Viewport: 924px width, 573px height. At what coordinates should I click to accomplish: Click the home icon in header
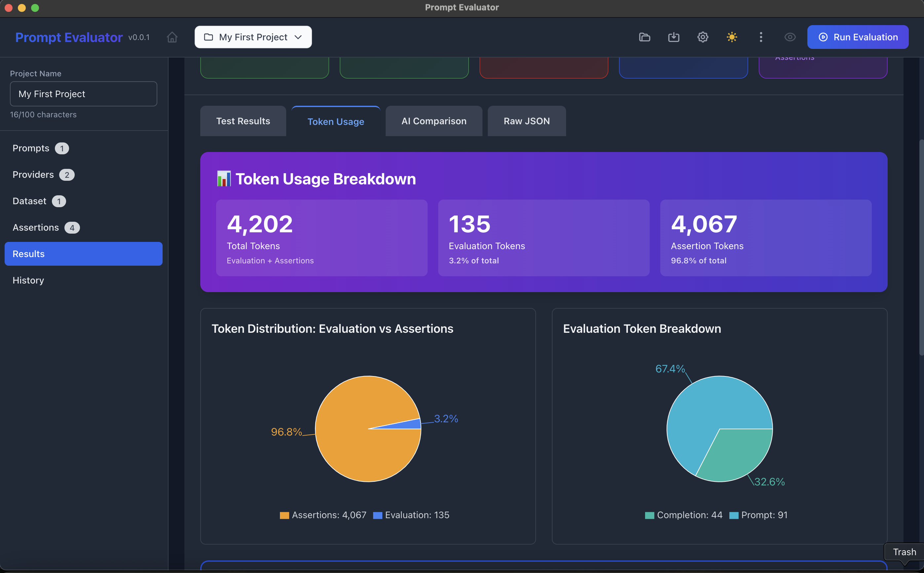pos(172,37)
